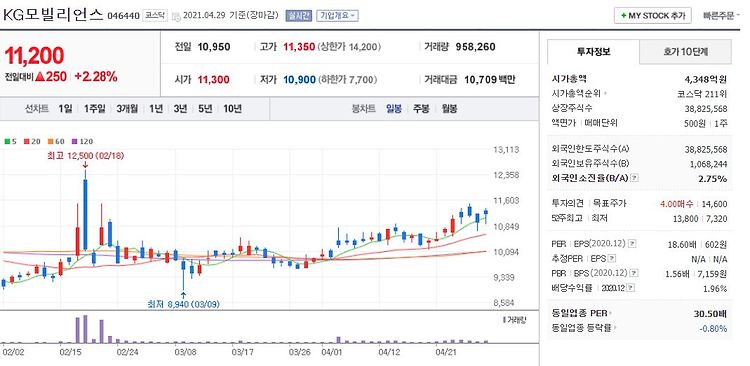
Task: Select the 1일 line chart period
Action: [65, 109]
